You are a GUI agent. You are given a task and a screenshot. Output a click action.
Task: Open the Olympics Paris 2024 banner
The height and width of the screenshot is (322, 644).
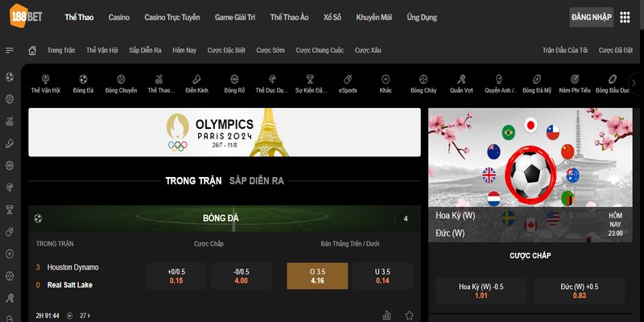224,132
